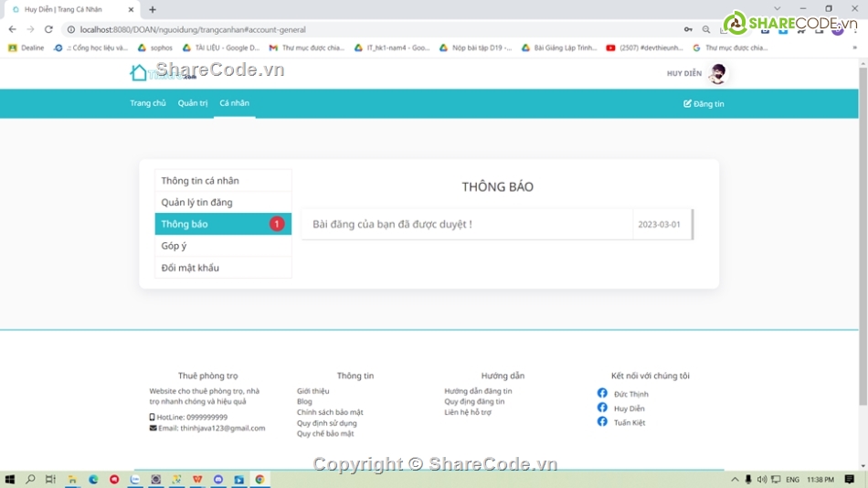Go to Trang chủ in the nav bar

[148, 103]
